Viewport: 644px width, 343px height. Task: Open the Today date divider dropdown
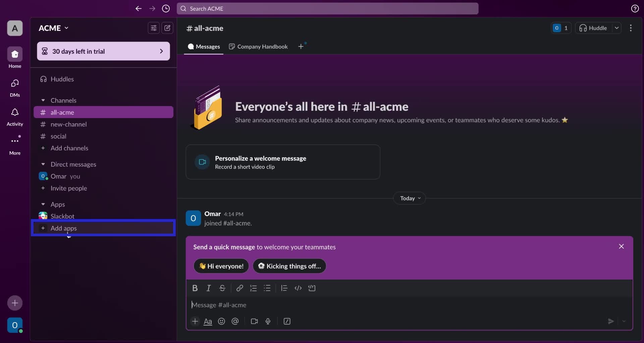point(409,198)
